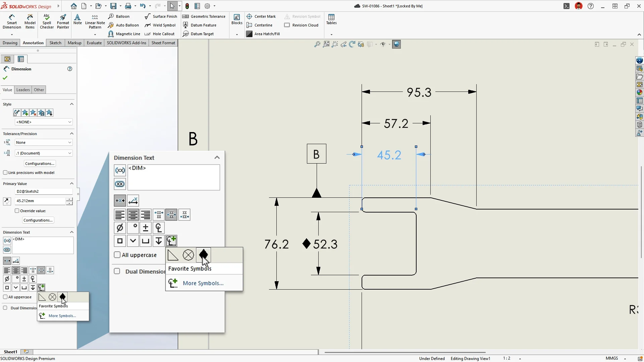Insert a Surface Finish symbol
The width and height of the screenshot is (644, 362).
coord(161,16)
